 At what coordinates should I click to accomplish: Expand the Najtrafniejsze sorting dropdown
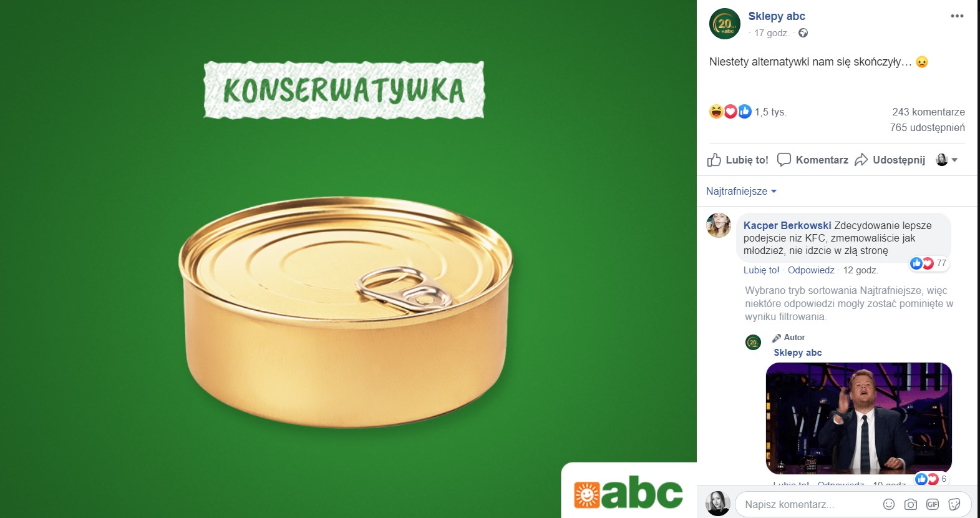click(x=741, y=191)
